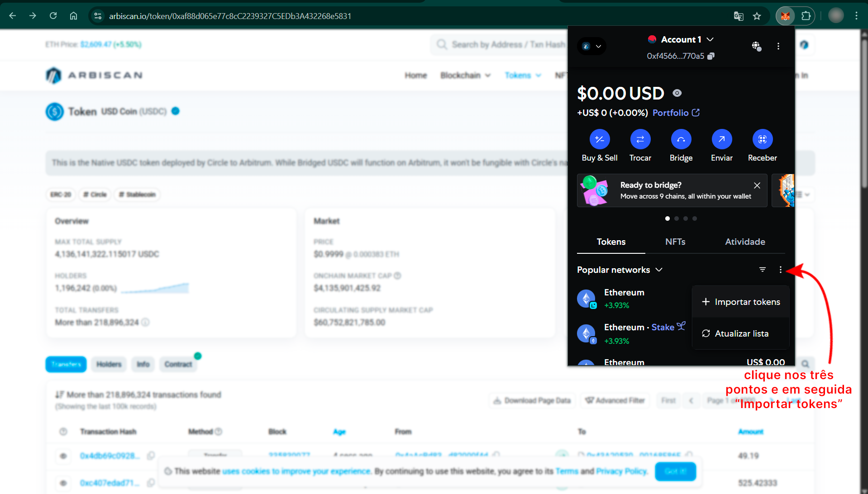Open the Blockchain menu on Arbiscan

pyautogui.click(x=465, y=75)
